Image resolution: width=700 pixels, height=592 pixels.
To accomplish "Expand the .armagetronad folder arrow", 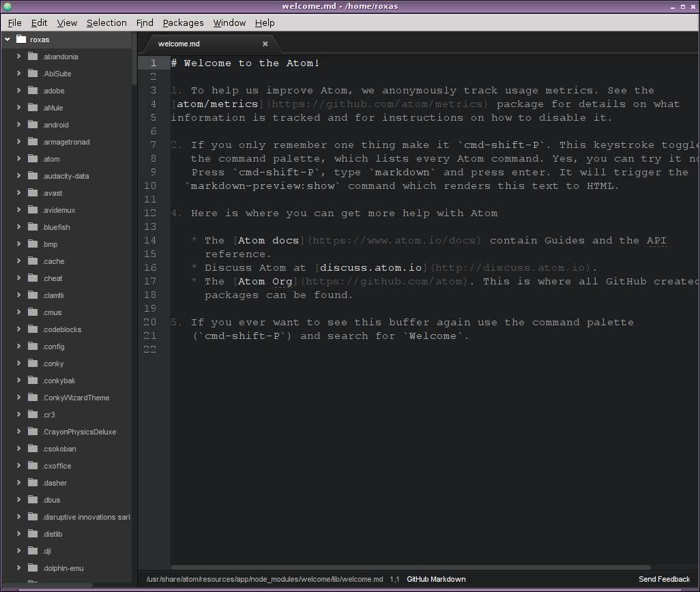I will point(18,141).
